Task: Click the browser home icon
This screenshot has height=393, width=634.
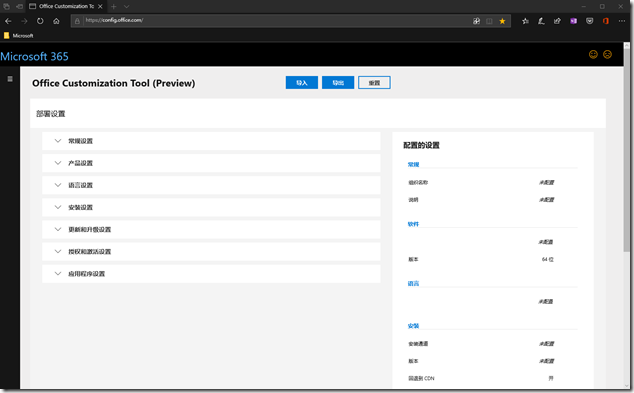Action: coord(56,21)
